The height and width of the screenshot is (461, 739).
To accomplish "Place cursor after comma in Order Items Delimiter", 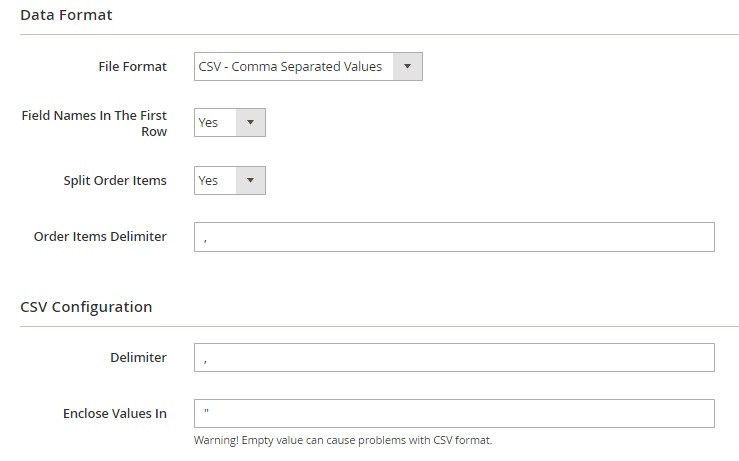I will point(209,238).
